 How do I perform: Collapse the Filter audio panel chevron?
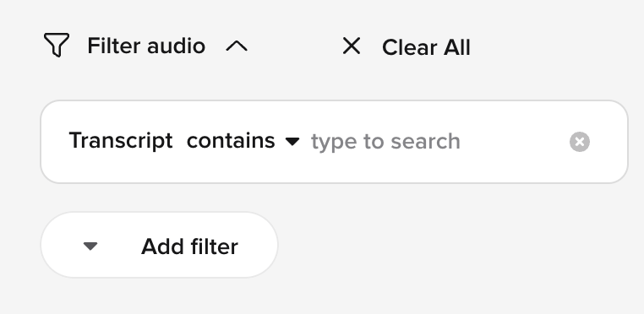pyautogui.click(x=237, y=46)
